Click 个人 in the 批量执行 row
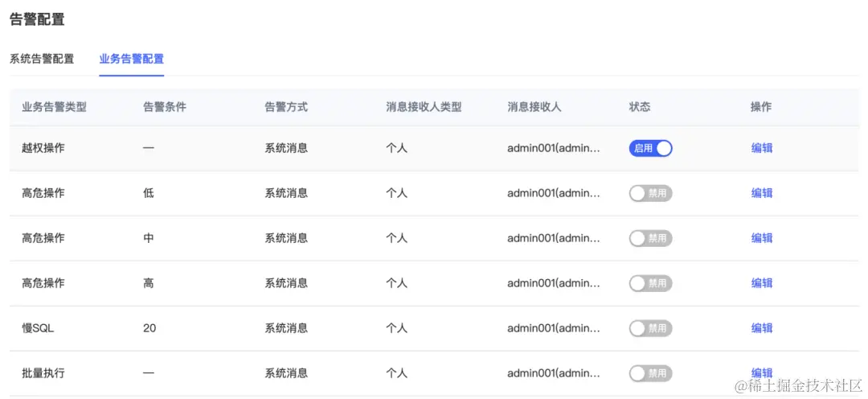The image size is (868, 399). [x=396, y=373]
